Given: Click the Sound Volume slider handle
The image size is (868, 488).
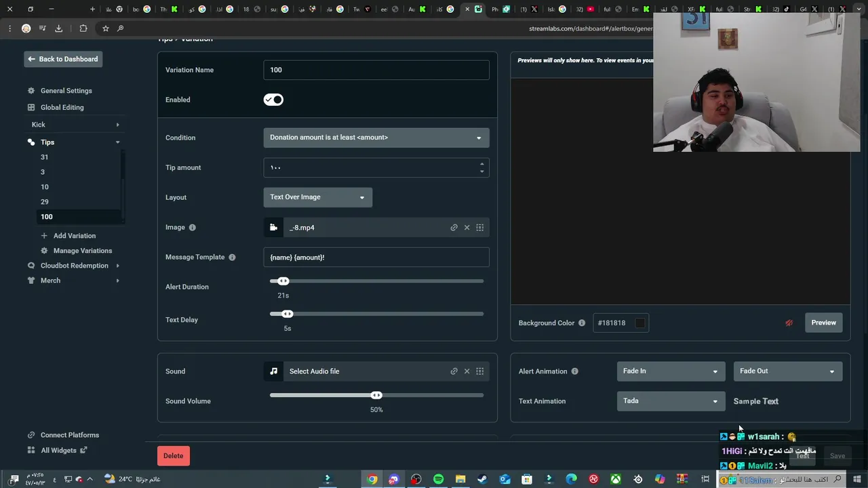Looking at the screenshot, I should [x=376, y=395].
